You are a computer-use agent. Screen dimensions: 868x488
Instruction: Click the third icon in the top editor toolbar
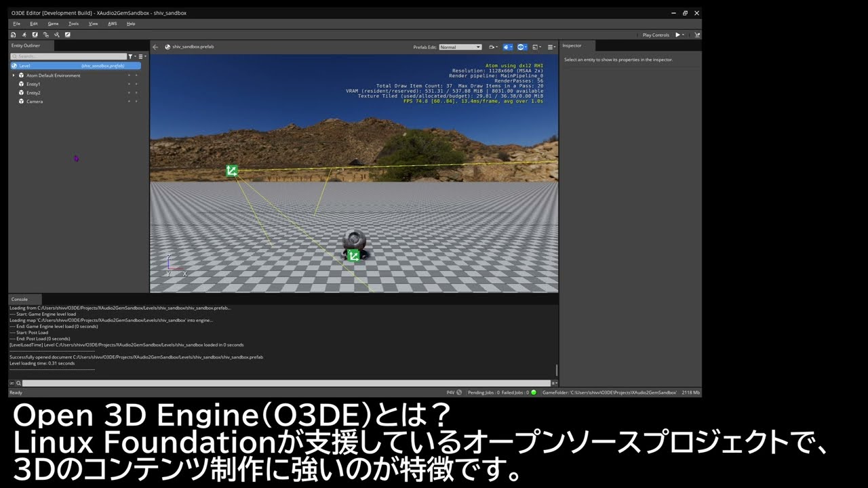pyautogui.click(x=35, y=35)
